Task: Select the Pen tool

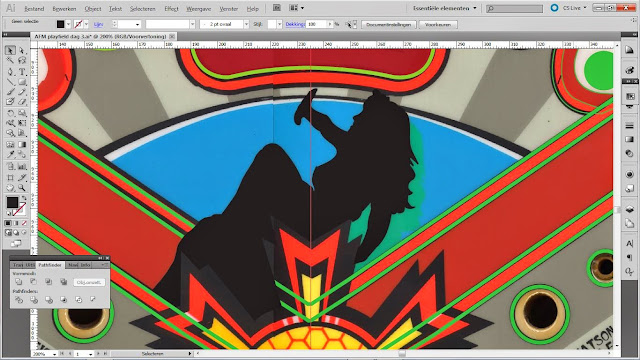Action: (10, 71)
